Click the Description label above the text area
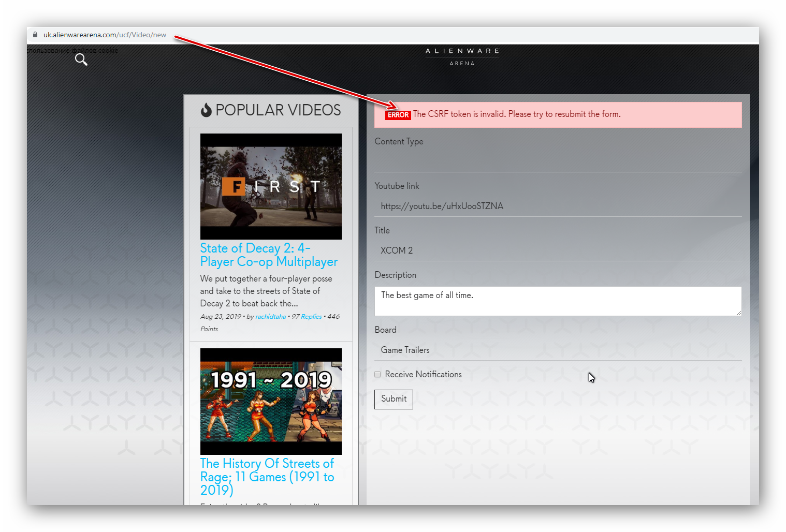786x532 pixels. pos(396,275)
